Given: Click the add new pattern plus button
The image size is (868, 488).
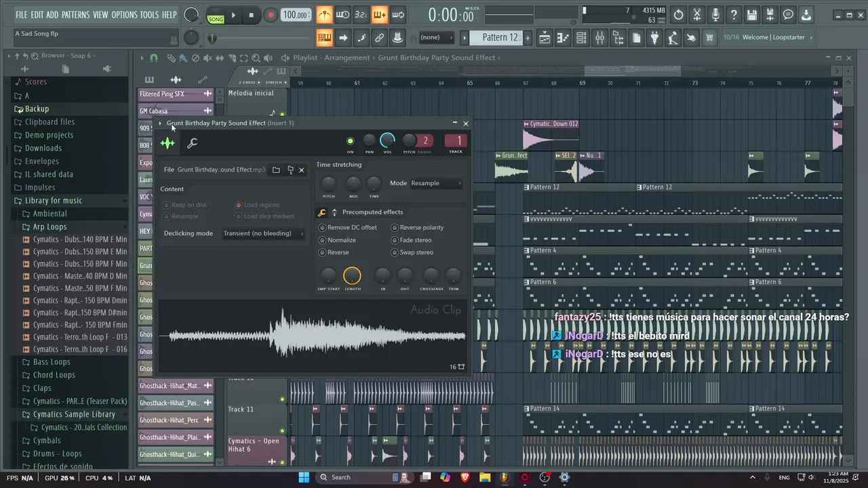Looking at the screenshot, I should coord(528,38).
